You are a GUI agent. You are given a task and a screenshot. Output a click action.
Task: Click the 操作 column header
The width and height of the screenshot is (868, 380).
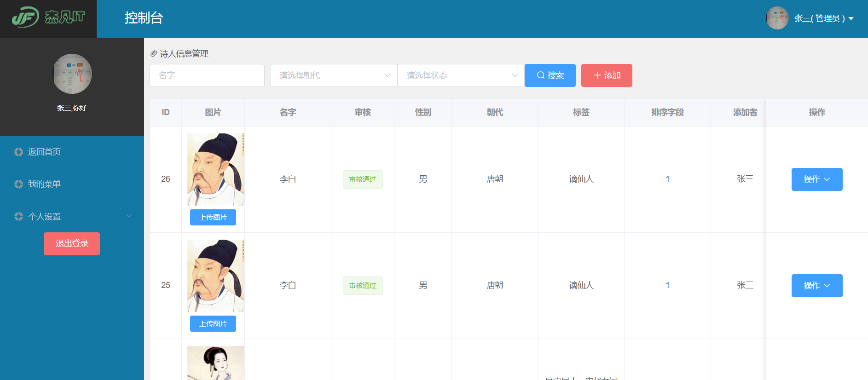[x=817, y=112]
